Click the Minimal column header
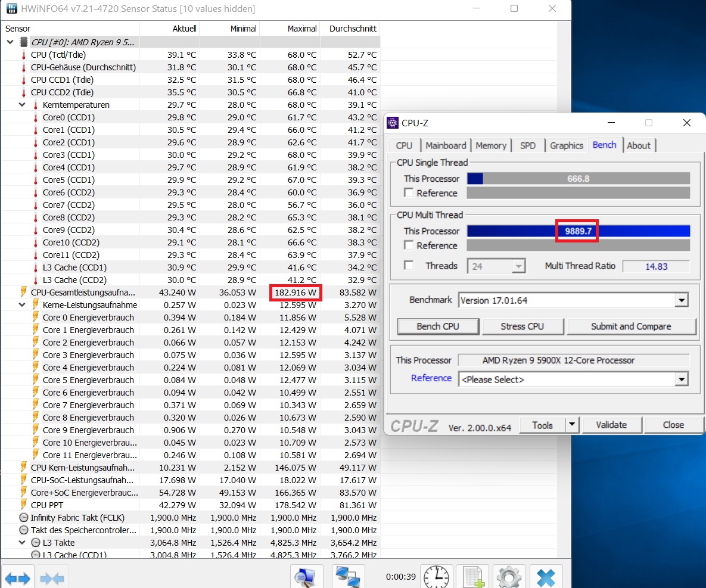The image size is (706, 588). 229,29
